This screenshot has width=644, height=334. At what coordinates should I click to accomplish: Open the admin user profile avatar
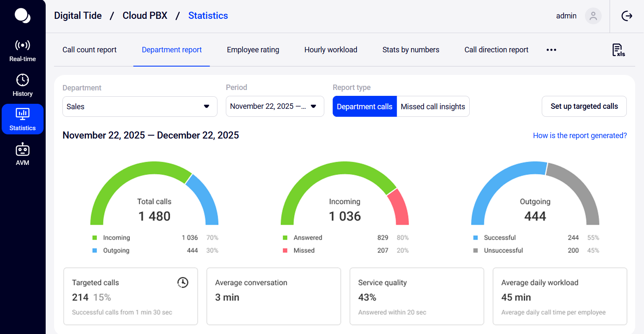click(x=593, y=16)
